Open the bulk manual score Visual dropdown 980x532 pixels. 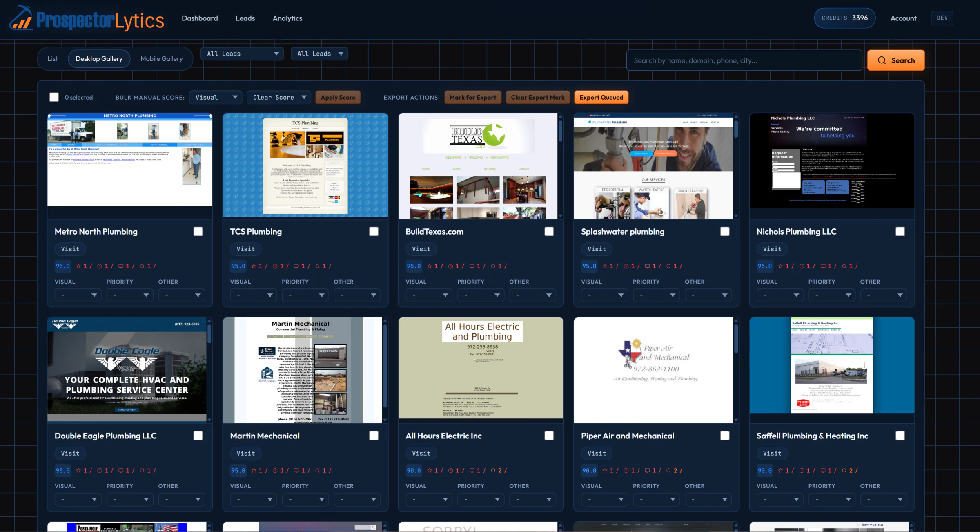(216, 98)
